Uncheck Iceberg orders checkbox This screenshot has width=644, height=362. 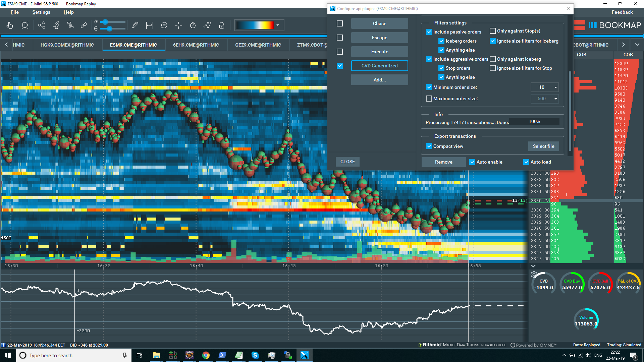click(x=441, y=41)
